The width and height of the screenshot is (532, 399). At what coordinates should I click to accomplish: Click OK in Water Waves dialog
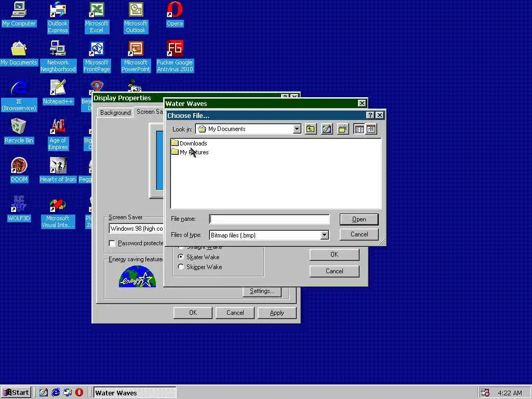[x=334, y=255]
